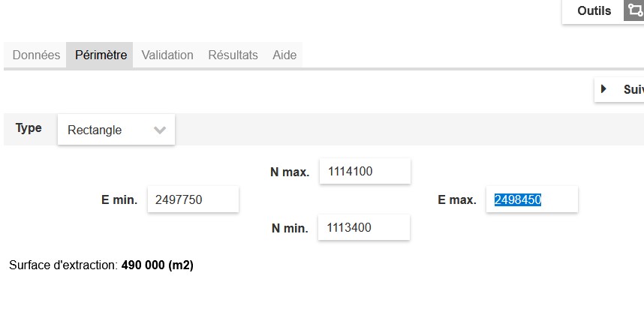Focus the N max. field containing 1114100
Viewport: 644px width, 327px height.
pos(365,171)
